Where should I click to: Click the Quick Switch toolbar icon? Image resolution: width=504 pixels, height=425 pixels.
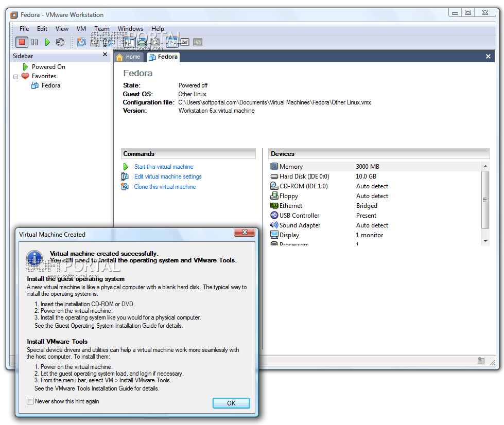pos(142,42)
